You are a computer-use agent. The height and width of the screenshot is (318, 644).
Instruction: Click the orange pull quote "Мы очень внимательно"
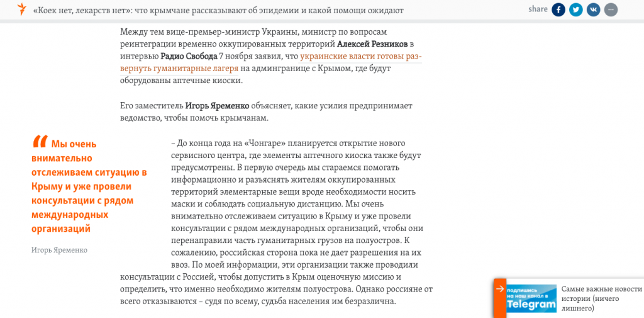coord(89,186)
